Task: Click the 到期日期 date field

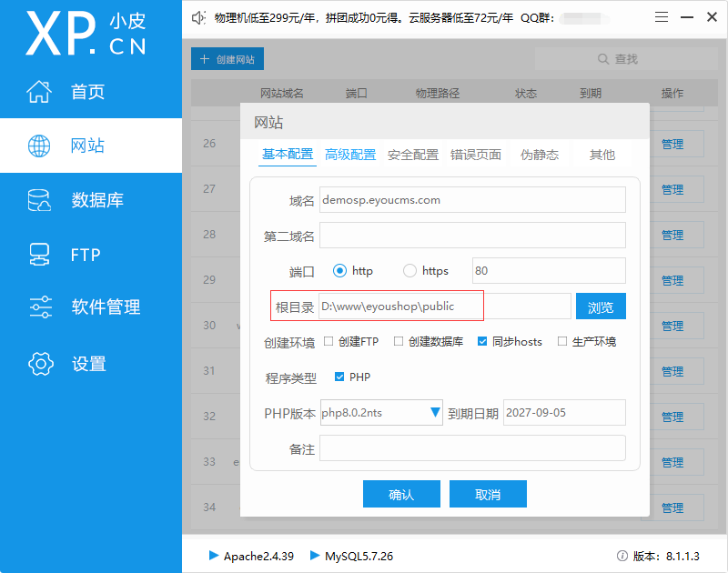Action: click(564, 412)
